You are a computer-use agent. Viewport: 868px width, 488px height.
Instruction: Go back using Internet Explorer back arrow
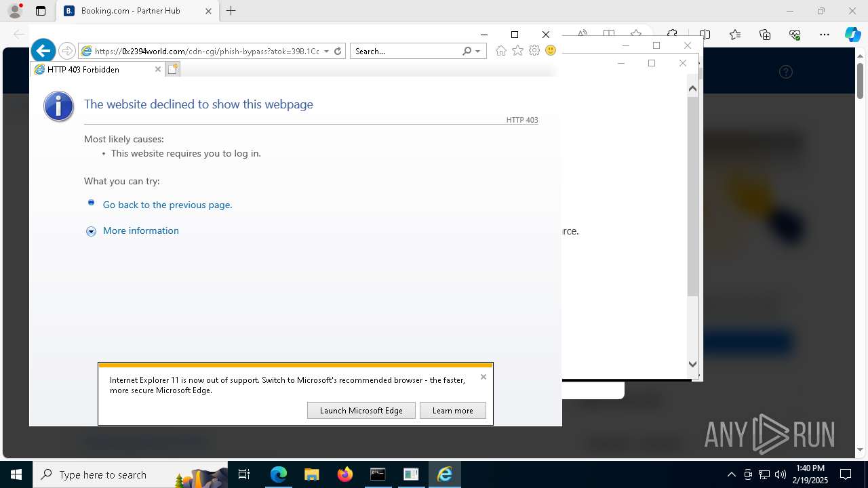[x=43, y=51]
